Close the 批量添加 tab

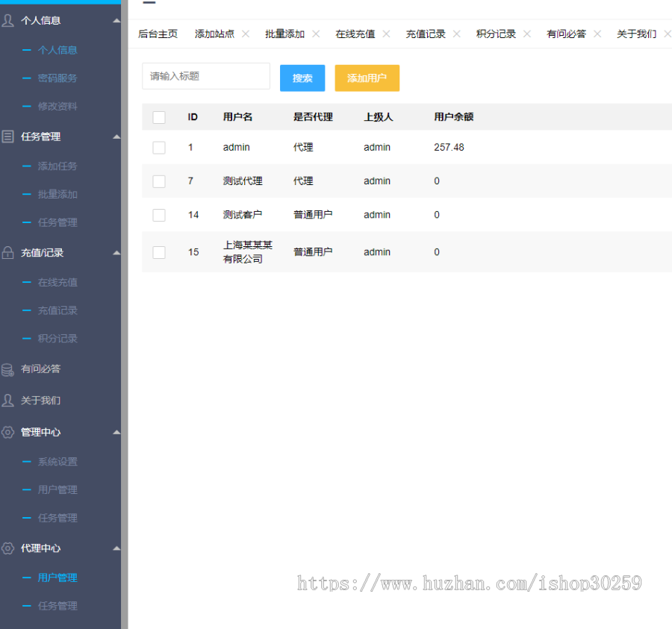pyautogui.click(x=316, y=34)
